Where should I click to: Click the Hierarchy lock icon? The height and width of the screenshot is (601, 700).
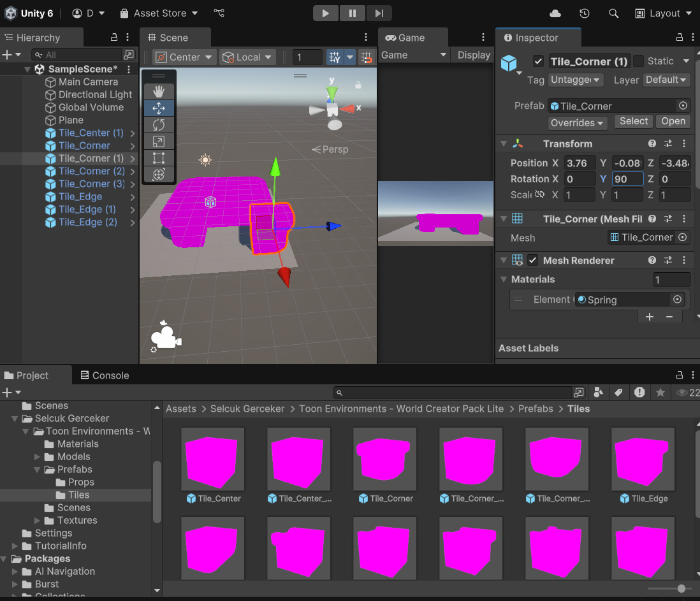point(114,38)
